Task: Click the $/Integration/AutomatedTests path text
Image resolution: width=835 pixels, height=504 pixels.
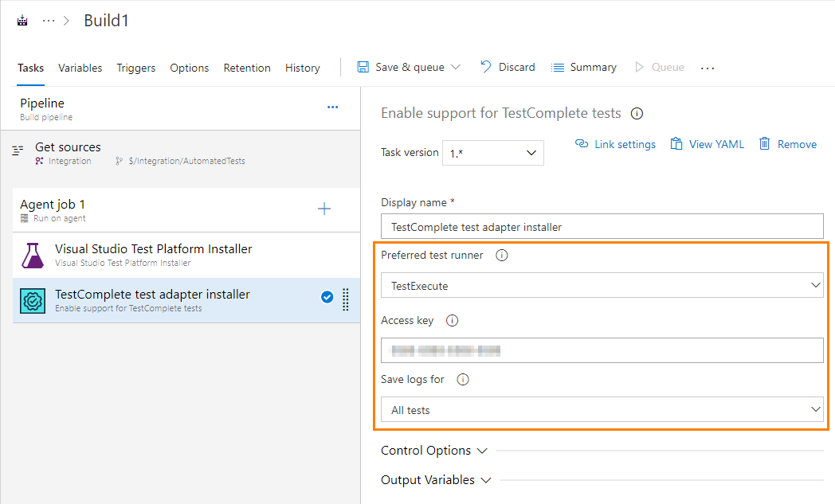Action: [186, 161]
